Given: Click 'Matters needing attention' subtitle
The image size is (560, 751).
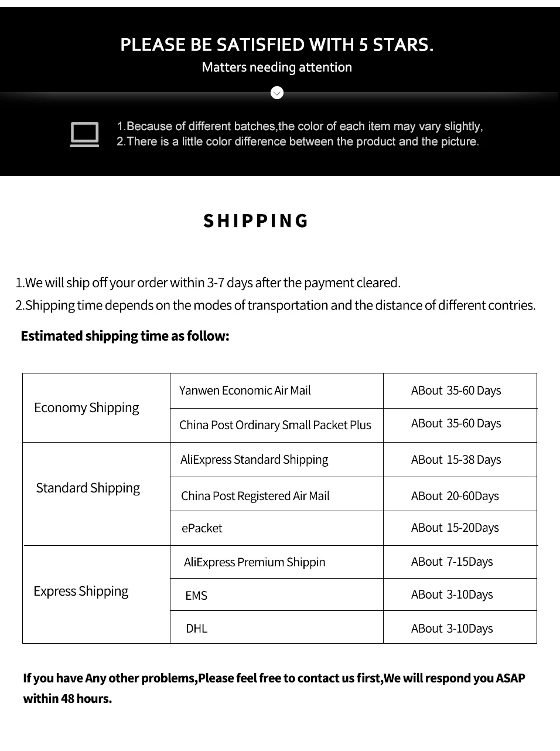Looking at the screenshot, I should coord(277,67).
